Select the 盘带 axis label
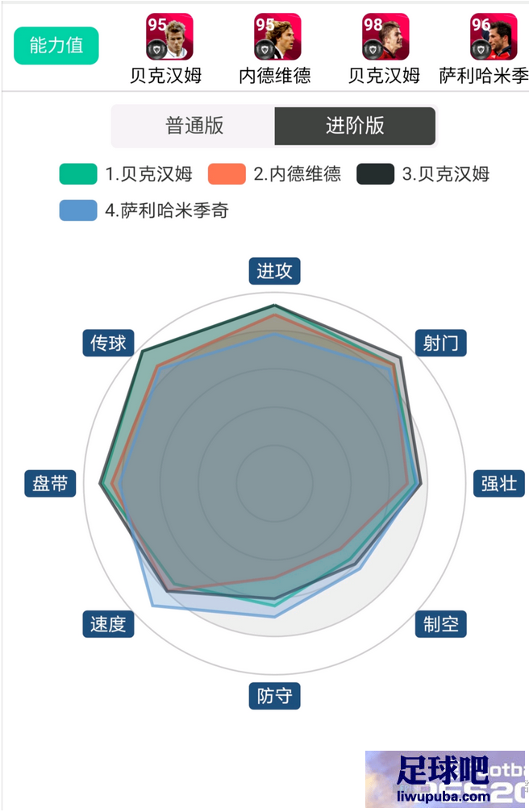This screenshot has width=529, height=812. point(50,484)
